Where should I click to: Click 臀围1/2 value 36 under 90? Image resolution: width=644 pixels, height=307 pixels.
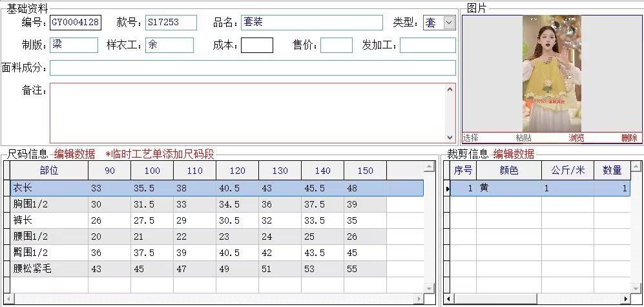click(x=110, y=253)
